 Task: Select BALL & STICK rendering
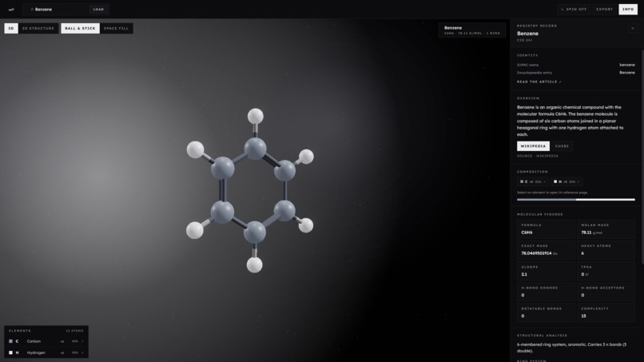[80, 28]
